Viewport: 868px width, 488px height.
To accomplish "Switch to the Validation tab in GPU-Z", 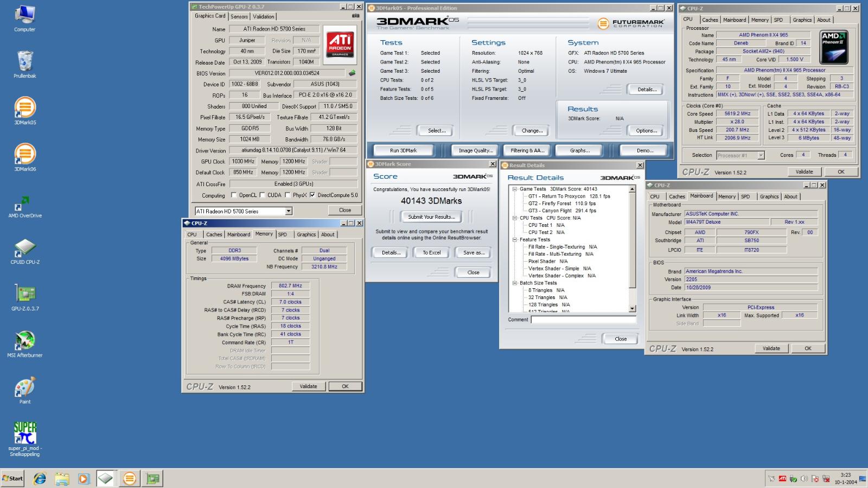I will [264, 16].
